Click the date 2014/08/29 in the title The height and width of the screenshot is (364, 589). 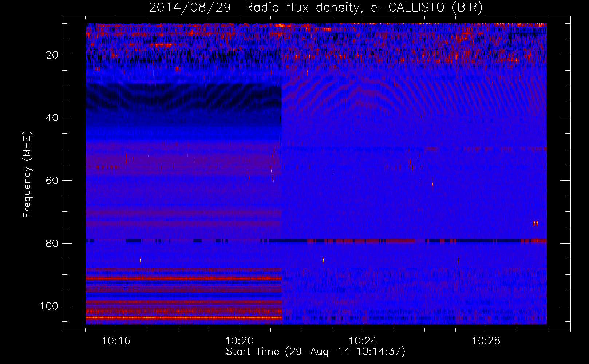coord(190,7)
